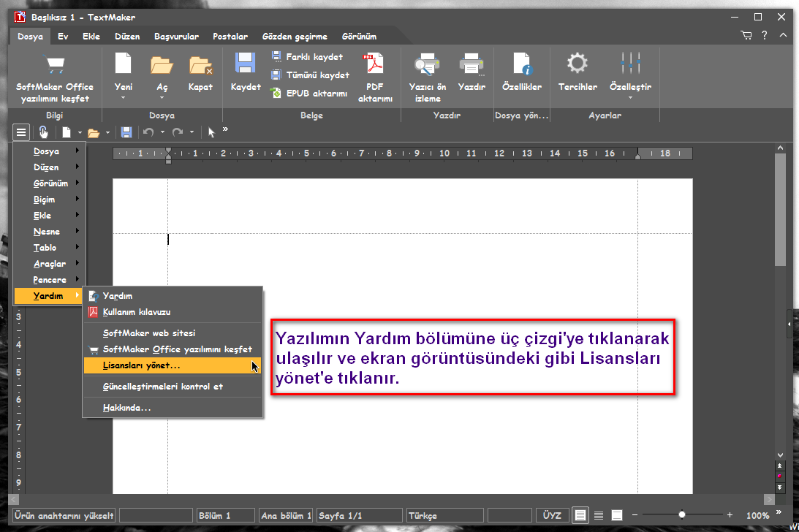Undo with the quick toolbar arrow
799x532 pixels.
point(148,132)
